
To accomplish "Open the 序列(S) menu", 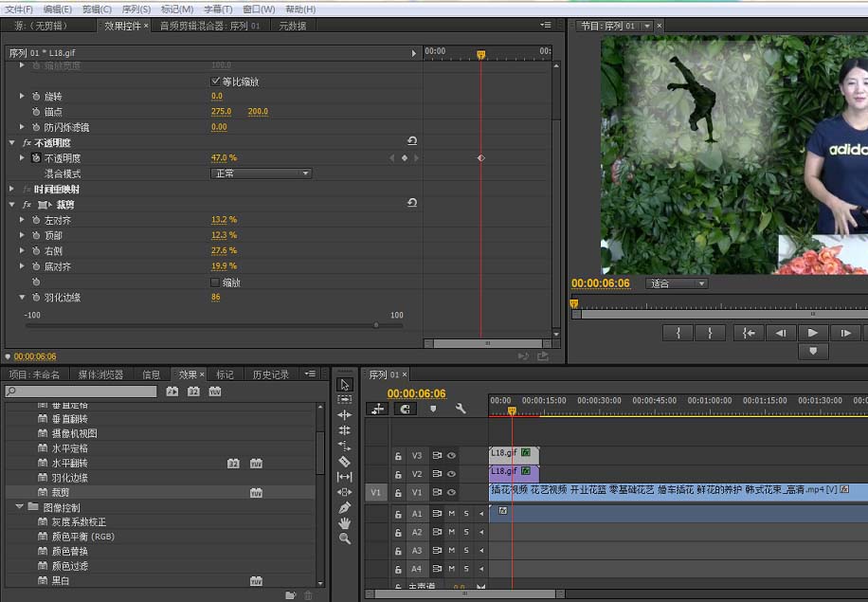I will point(136,9).
